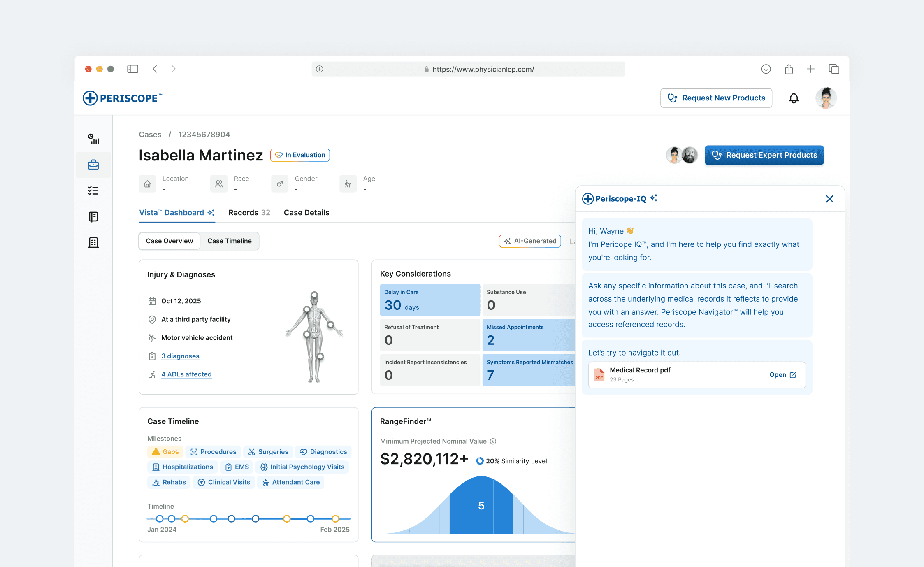924x567 pixels.
Task: Select the Case Overview segment
Action: 169,241
